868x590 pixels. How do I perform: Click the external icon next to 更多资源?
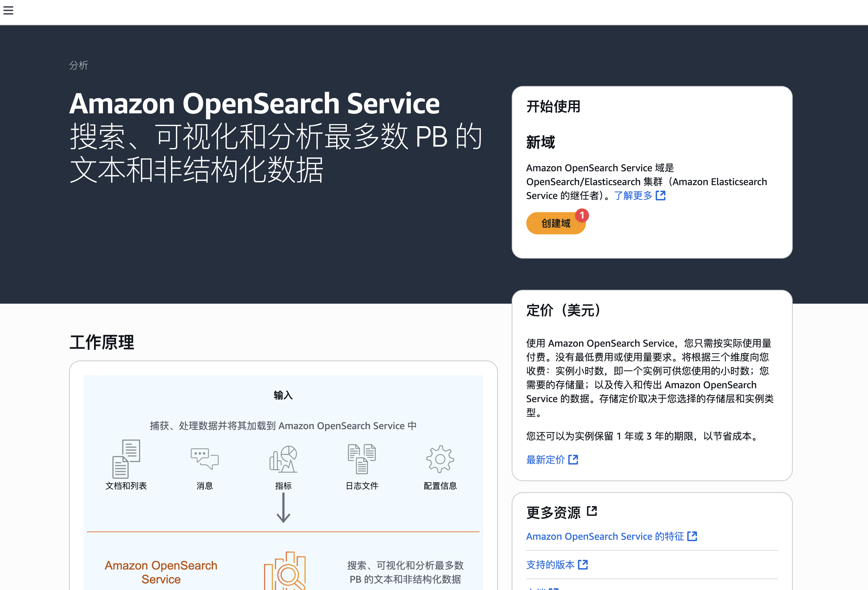coord(592,511)
